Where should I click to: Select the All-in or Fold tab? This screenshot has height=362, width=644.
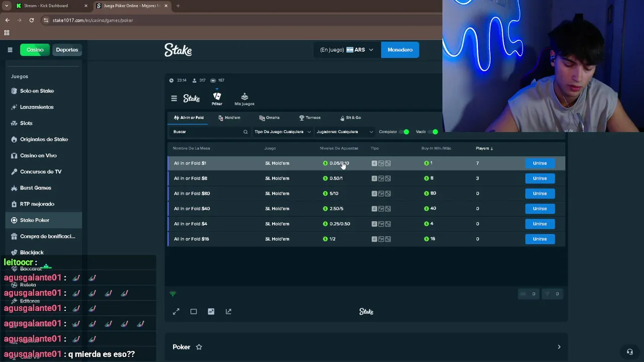pos(189,118)
